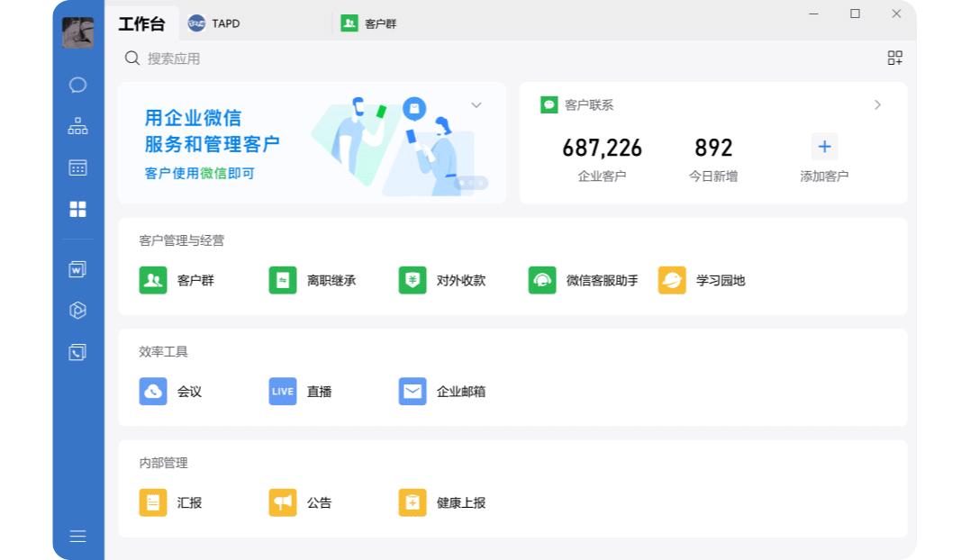Open the 直播 LIVE app
Screen dimensions: 970x560
pyautogui.click(x=300, y=392)
